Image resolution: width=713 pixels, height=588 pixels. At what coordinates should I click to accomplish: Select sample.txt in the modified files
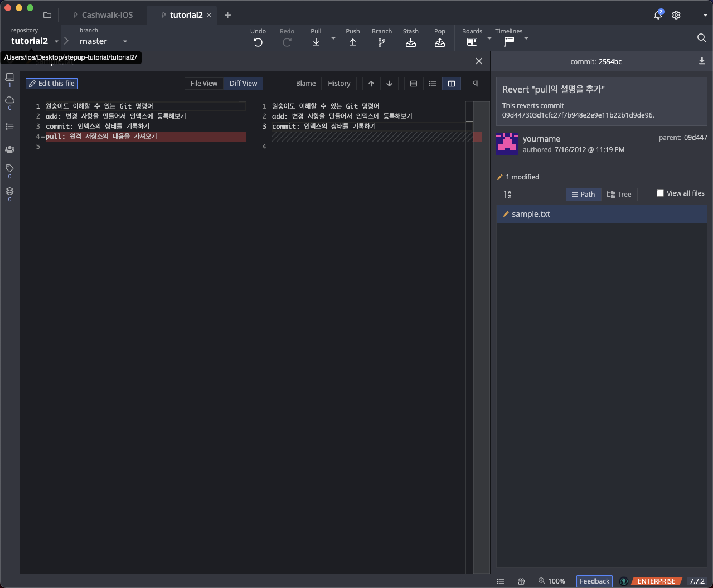[531, 214]
